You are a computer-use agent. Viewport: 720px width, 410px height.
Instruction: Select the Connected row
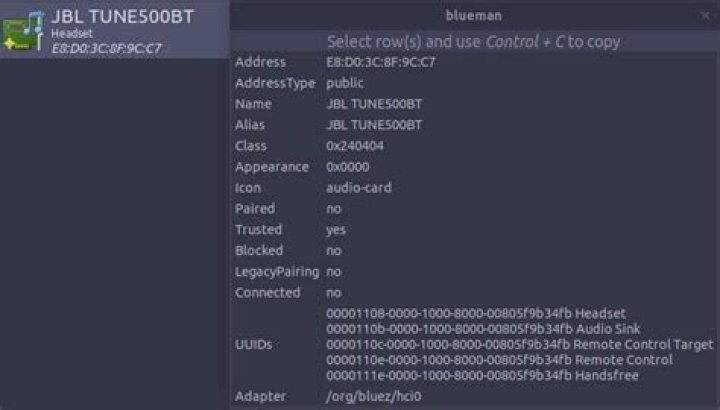(474, 292)
